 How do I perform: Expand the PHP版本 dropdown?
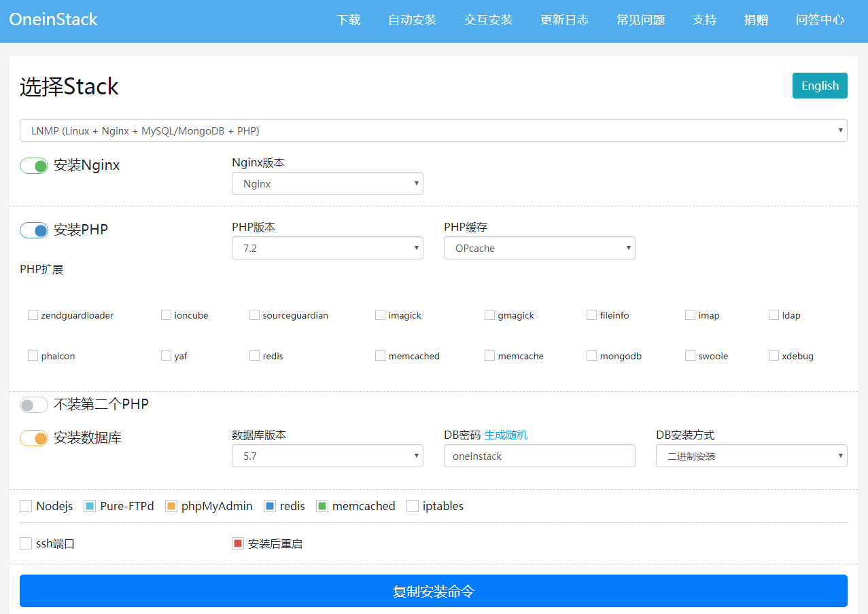point(327,248)
